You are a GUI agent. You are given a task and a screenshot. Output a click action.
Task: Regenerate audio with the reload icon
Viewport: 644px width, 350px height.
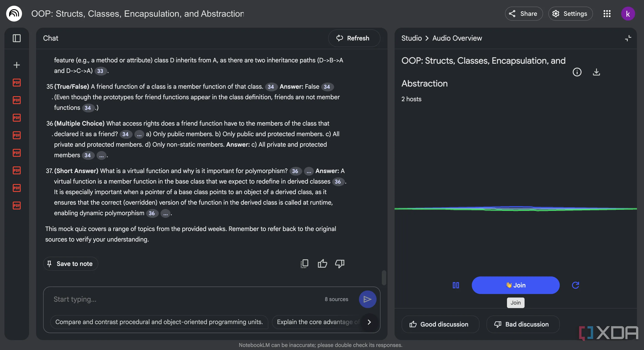[576, 285]
